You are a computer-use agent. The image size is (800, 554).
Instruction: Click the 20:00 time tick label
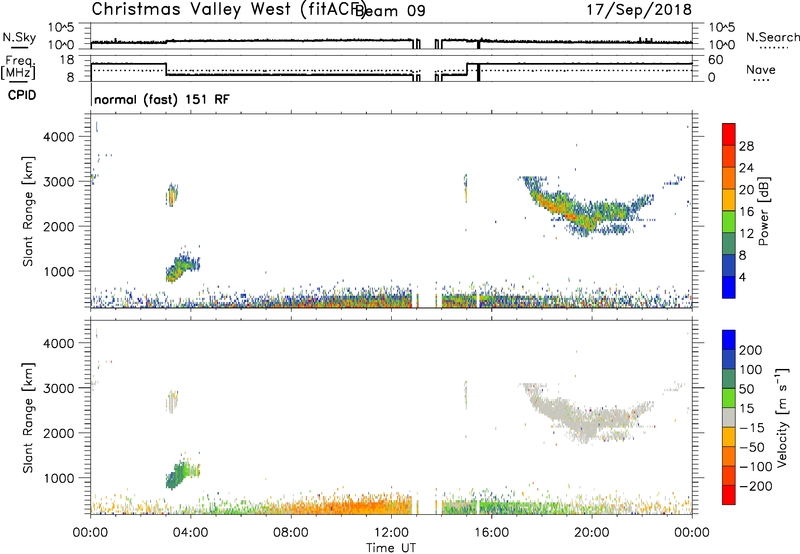(x=592, y=533)
